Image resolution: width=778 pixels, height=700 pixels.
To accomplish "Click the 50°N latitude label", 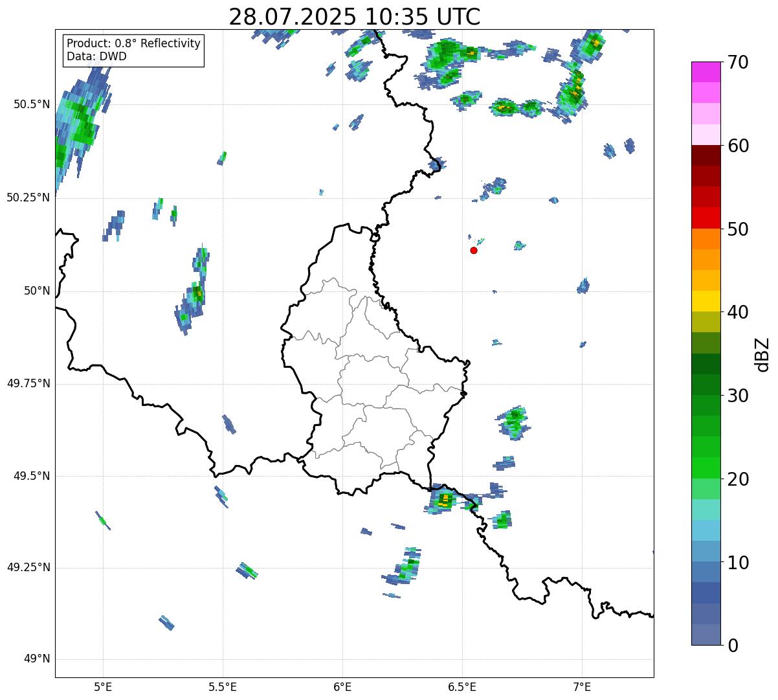I will tap(37, 291).
